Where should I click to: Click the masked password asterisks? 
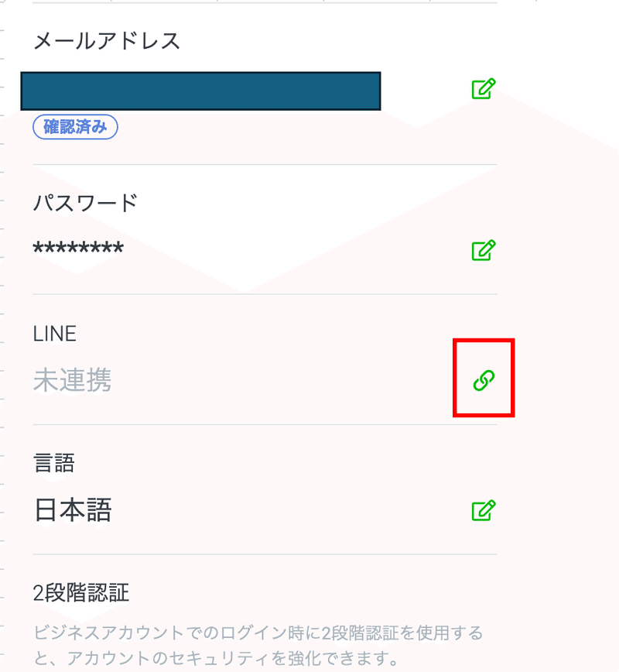tap(77, 248)
